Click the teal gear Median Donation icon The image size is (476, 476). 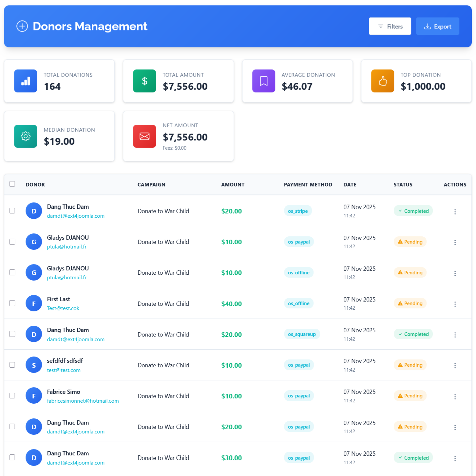pos(26,136)
